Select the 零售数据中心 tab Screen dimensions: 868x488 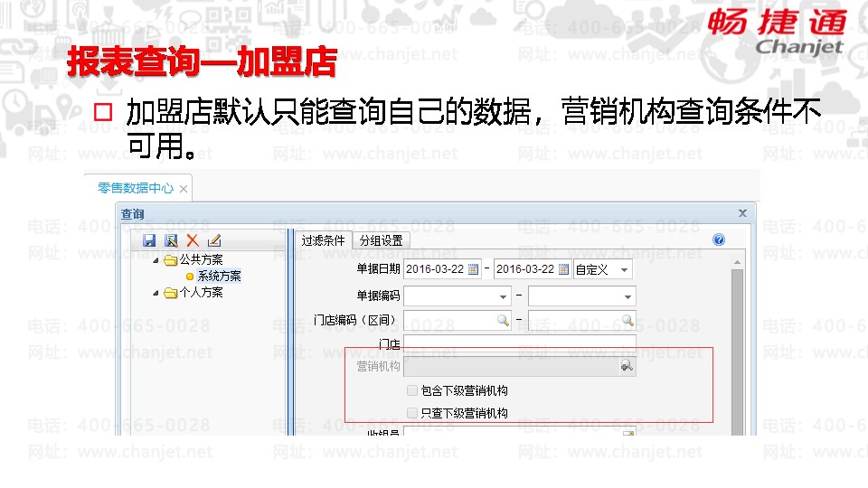coord(136,188)
